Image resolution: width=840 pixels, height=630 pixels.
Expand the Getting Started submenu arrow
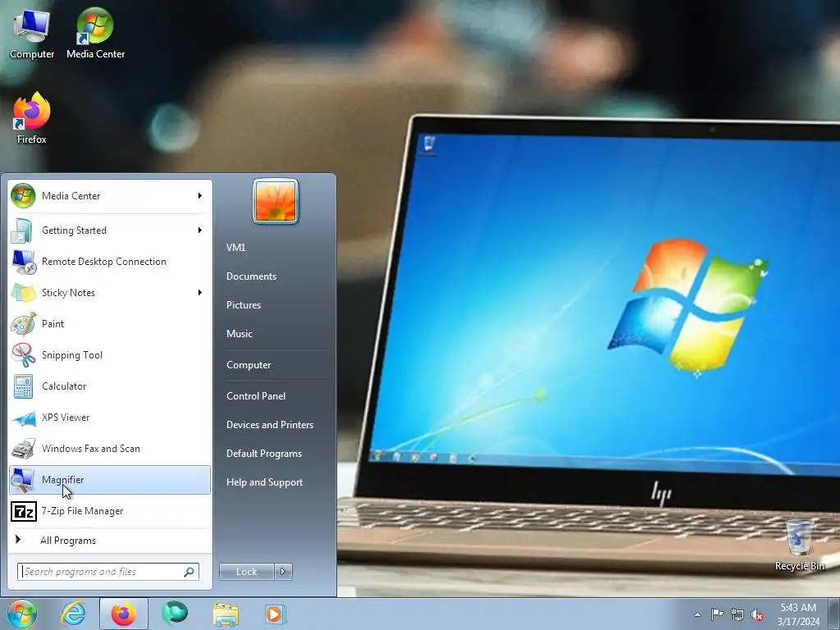click(x=200, y=230)
